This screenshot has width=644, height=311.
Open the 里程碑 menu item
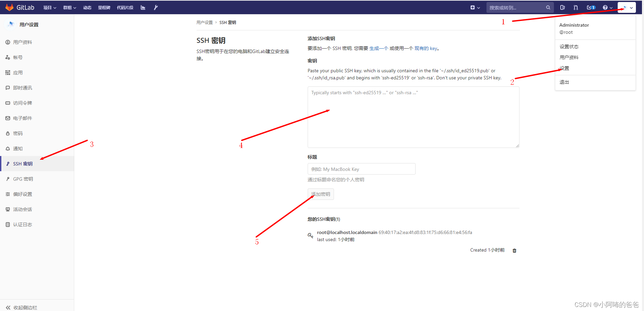(x=104, y=7)
